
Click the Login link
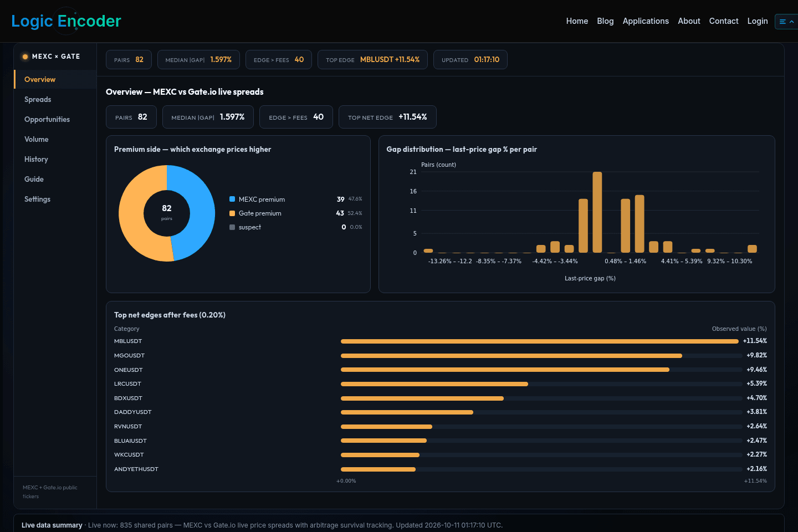[x=758, y=21]
